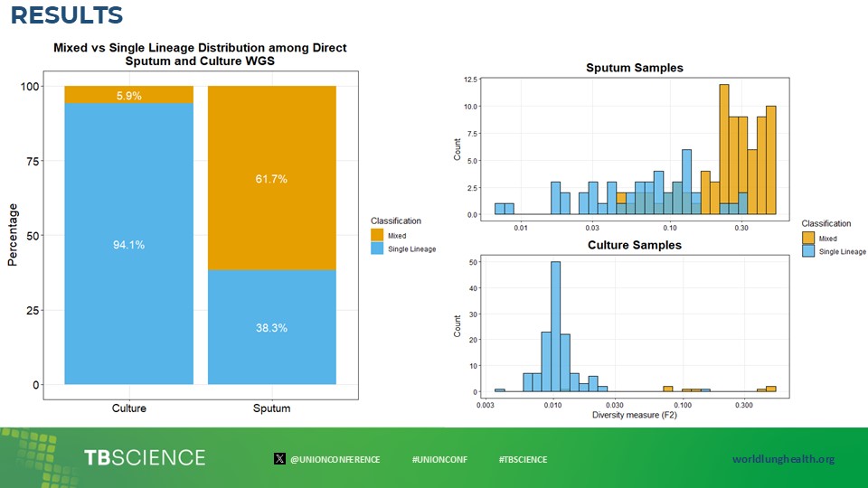Open the worldlunghealth.org link
The width and height of the screenshot is (868, 488).
pyautogui.click(x=783, y=459)
